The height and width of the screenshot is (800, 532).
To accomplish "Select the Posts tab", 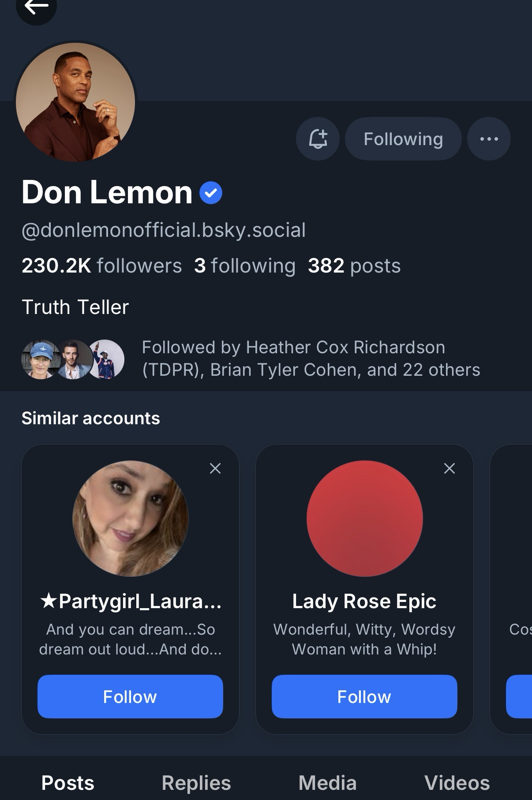I will click(67, 783).
